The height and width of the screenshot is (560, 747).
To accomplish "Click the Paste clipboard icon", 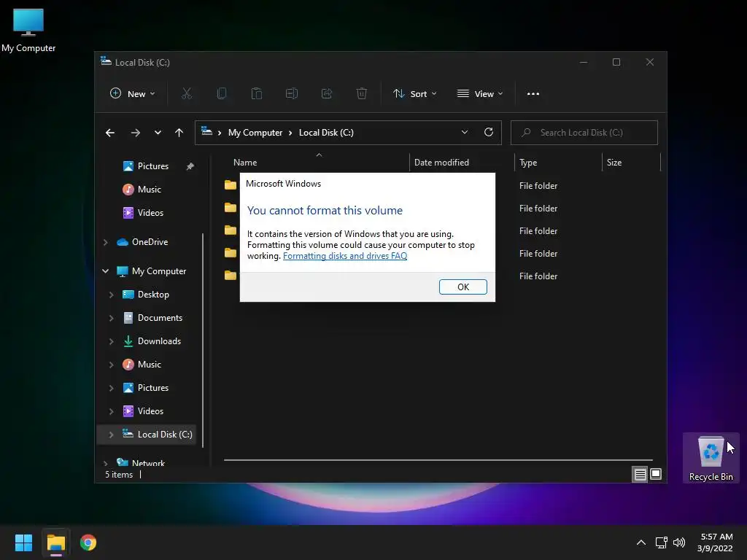I will pos(256,94).
